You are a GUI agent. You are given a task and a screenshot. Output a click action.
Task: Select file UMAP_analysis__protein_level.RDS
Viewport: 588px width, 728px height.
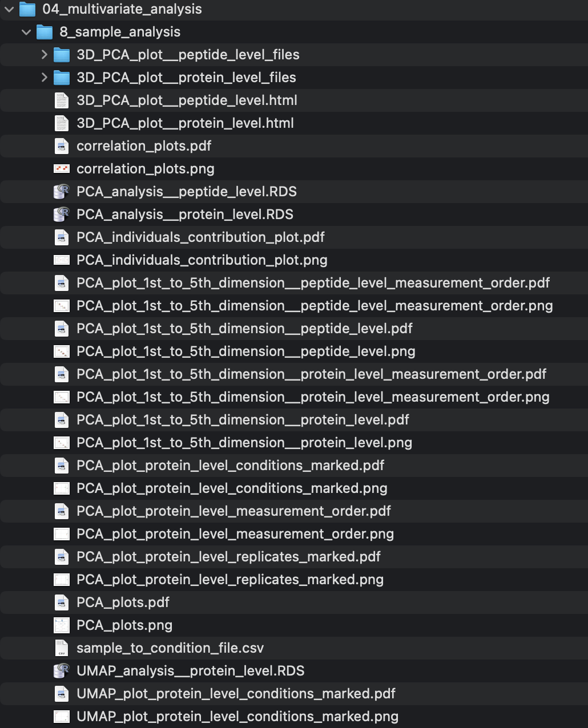pyautogui.click(x=191, y=671)
